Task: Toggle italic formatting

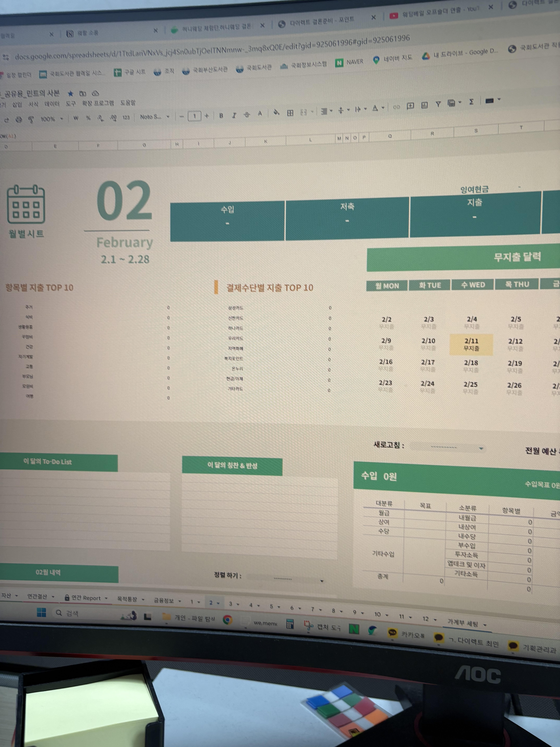Action: (234, 115)
